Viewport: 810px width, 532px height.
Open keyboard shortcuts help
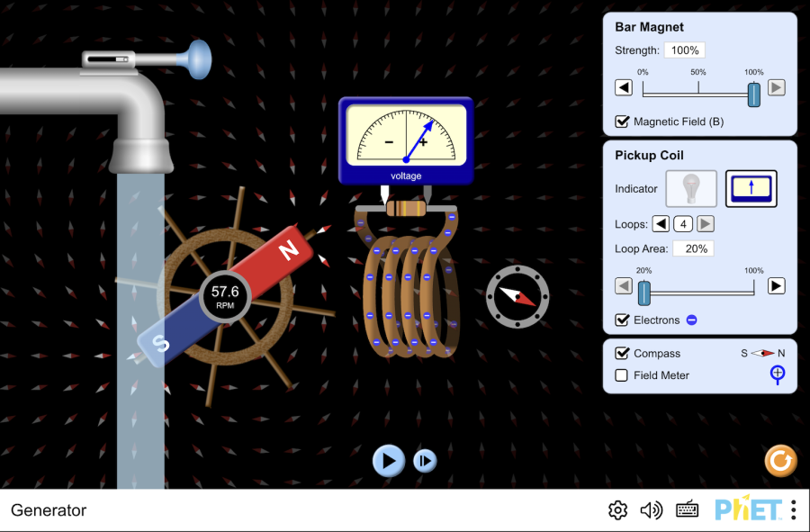[688, 510]
